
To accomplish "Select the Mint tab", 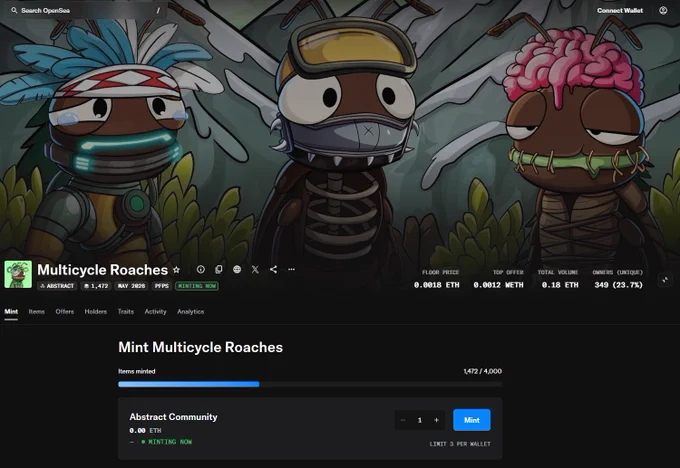I will click(11, 311).
